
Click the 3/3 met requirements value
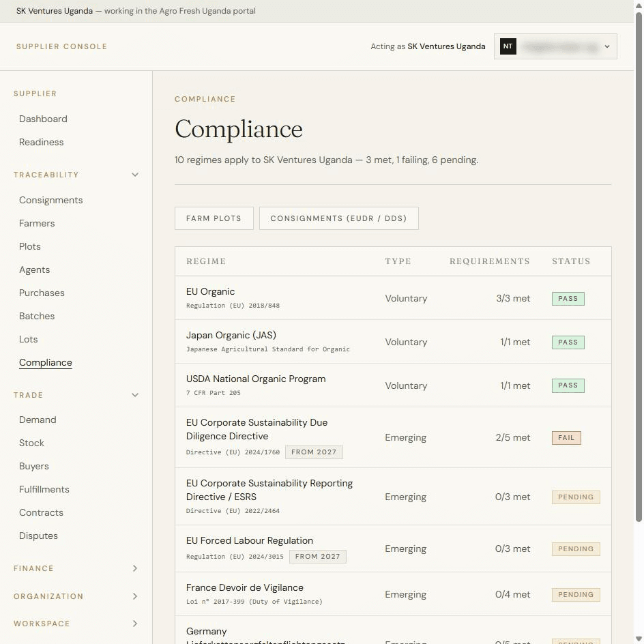point(513,298)
